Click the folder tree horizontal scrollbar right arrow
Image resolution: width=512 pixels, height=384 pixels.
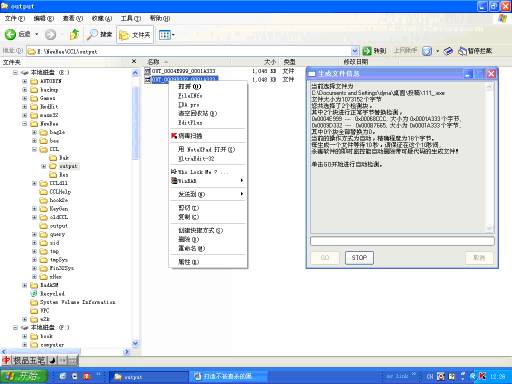coord(126,352)
